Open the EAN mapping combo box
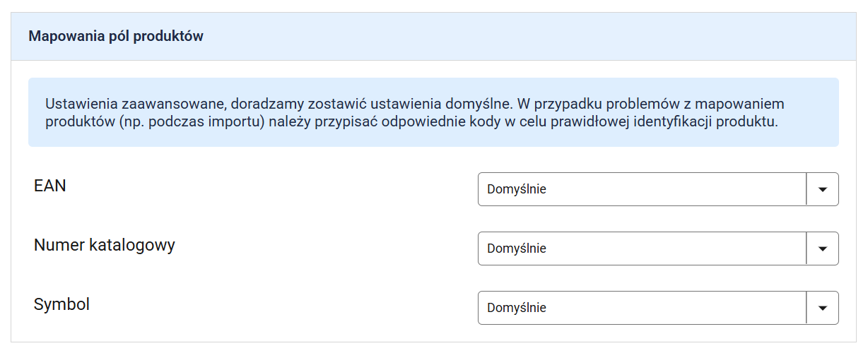868x353 pixels. click(642, 189)
